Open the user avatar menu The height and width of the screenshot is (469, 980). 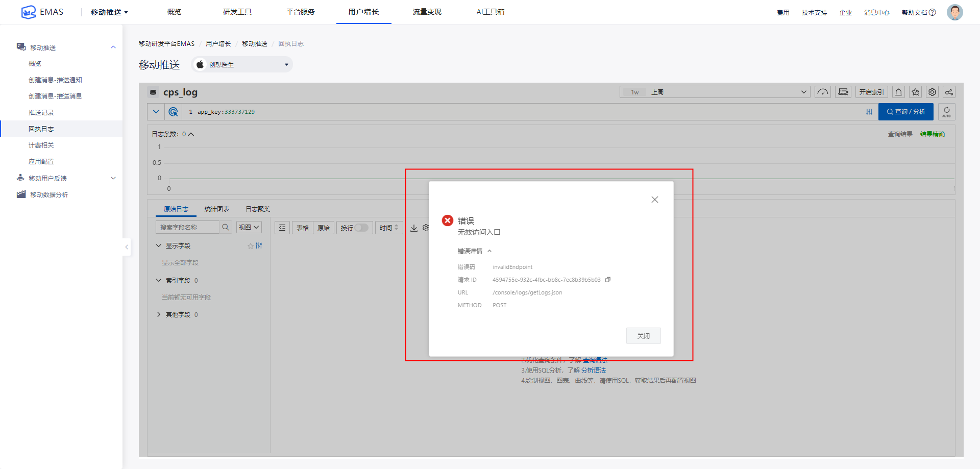pyautogui.click(x=954, y=12)
